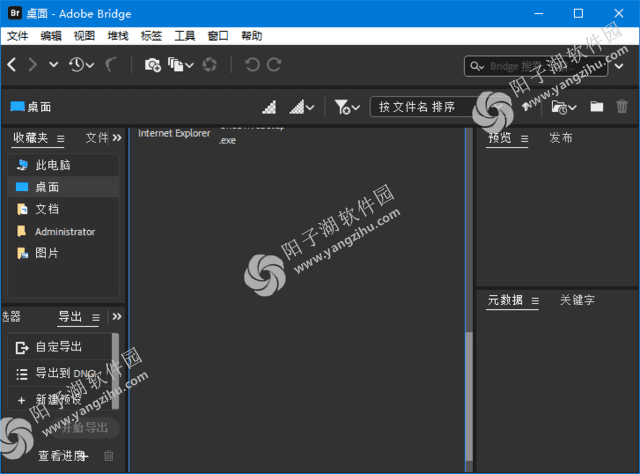This screenshot has width=640, height=474.
Task: Switch to the 文件夹 tab
Action: pos(97,138)
